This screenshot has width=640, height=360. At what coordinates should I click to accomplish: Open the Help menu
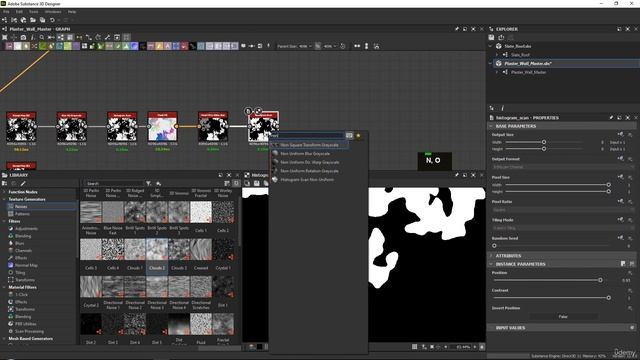[x=72, y=12]
